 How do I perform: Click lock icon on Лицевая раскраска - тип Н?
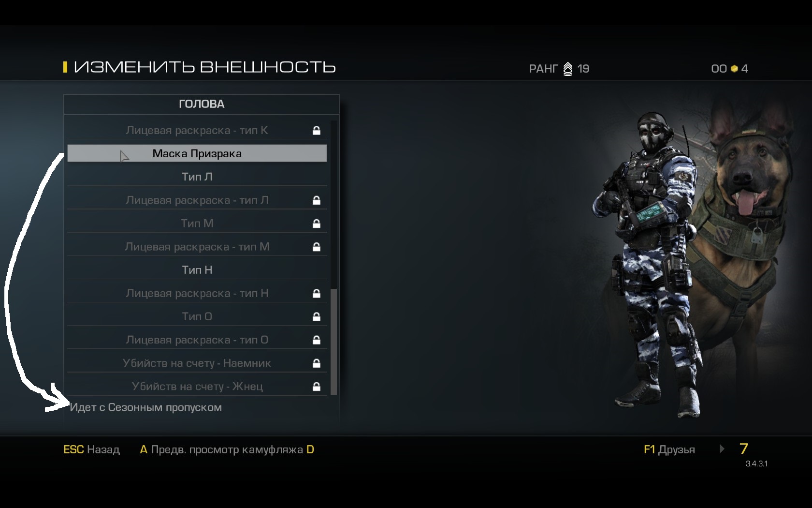pyautogui.click(x=316, y=293)
